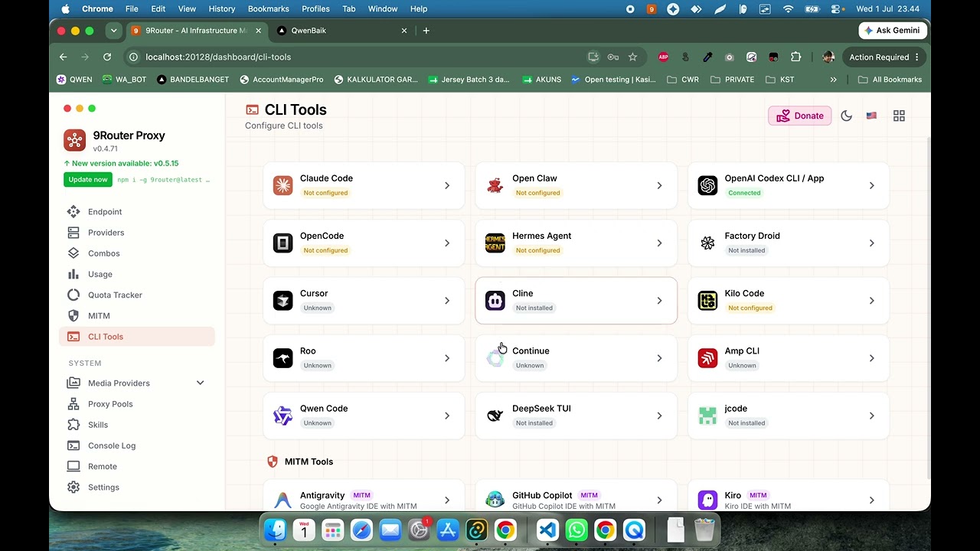
Task: Open the Bookmarks menu
Action: tap(268, 8)
